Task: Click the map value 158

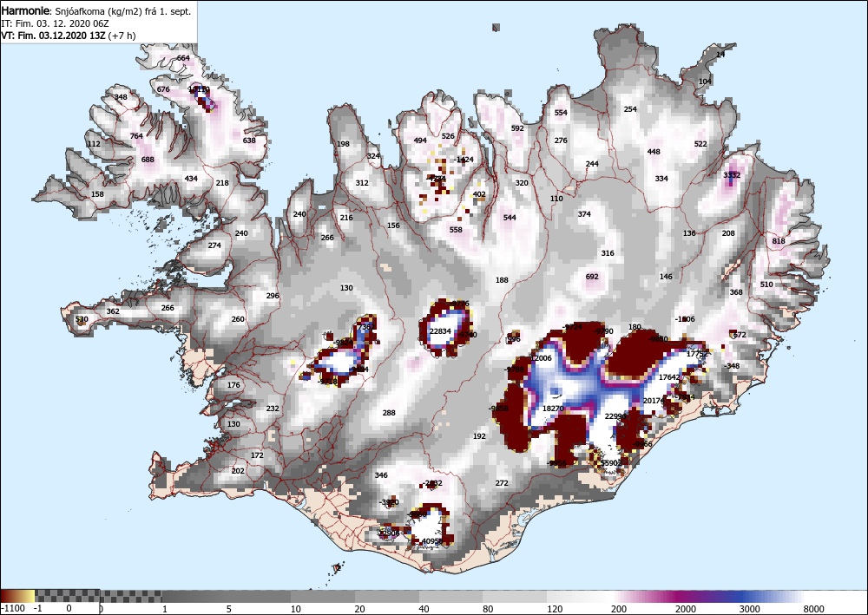Action: point(97,194)
